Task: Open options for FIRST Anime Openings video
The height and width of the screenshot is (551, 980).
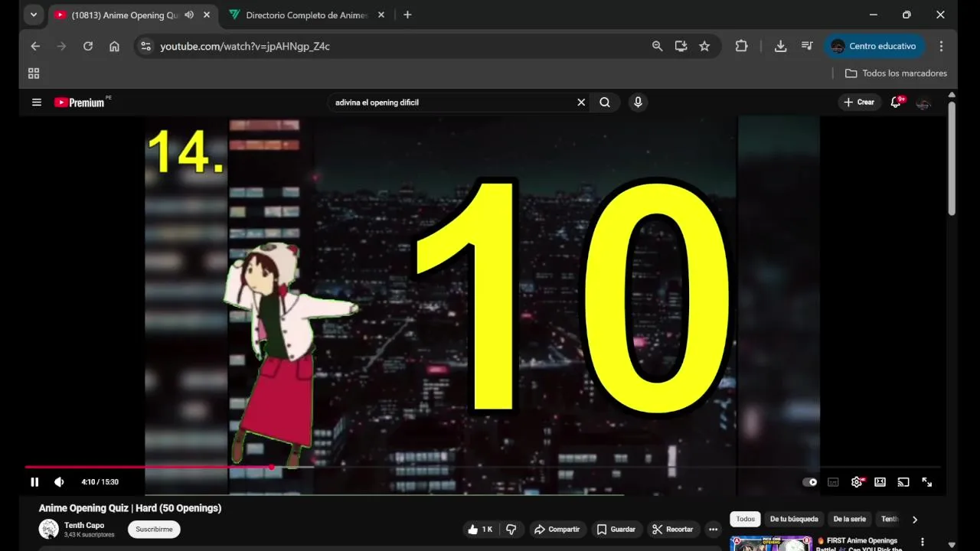Action: pyautogui.click(x=923, y=543)
